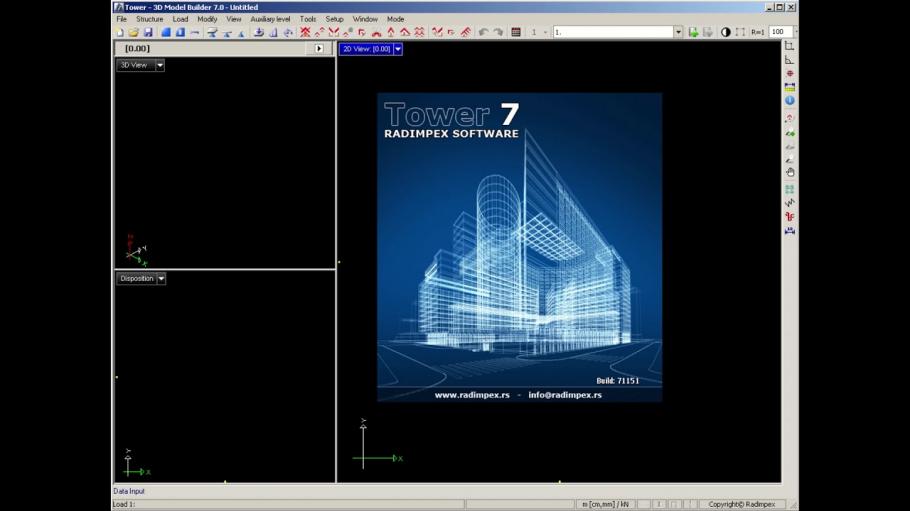Open the Window menu
The width and height of the screenshot is (910, 511).
click(x=365, y=19)
